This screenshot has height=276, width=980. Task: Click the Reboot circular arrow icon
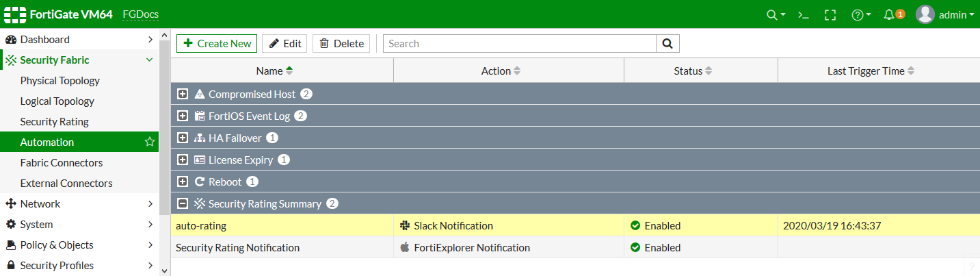point(200,181)
